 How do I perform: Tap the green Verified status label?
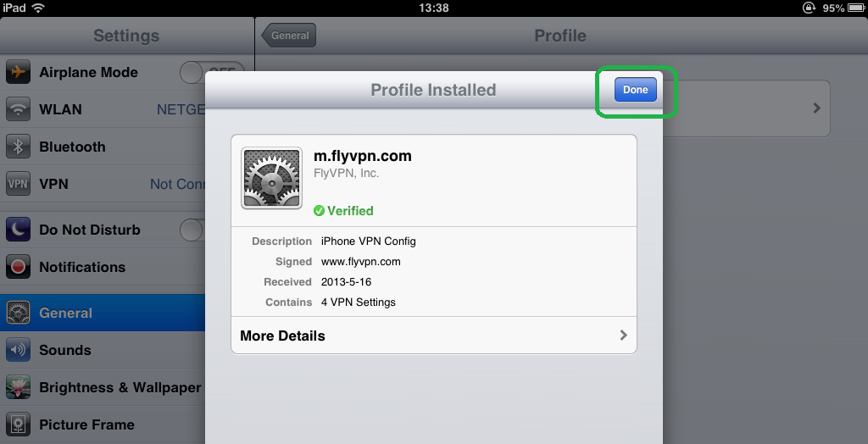click(x=343, y=211)
